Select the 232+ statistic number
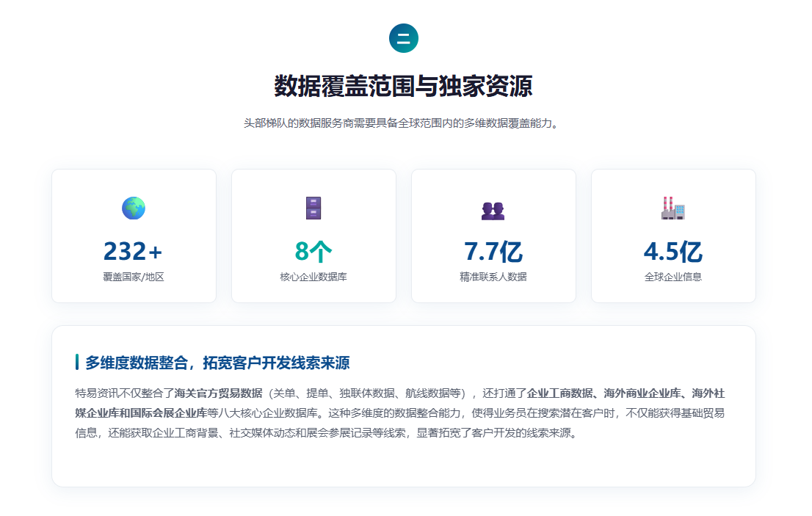The height and width of the screenshot is (516, 812). (x=133, y=252)
